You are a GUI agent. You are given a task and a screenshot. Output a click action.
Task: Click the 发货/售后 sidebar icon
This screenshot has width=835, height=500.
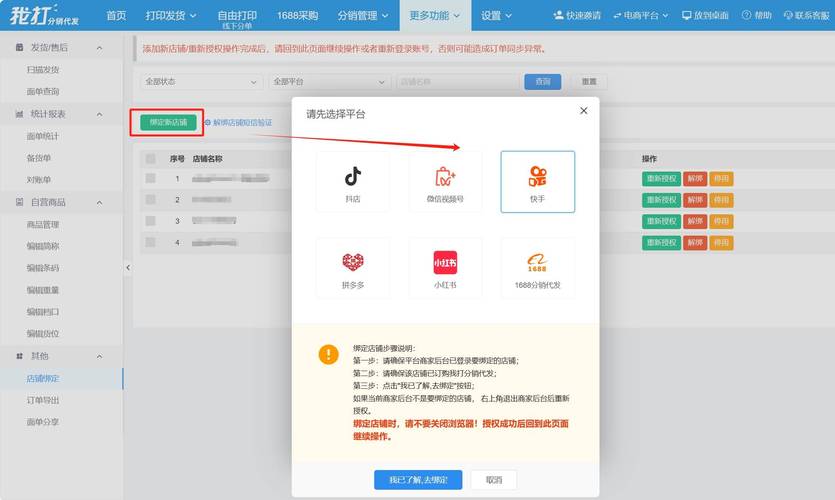(20, 47)
